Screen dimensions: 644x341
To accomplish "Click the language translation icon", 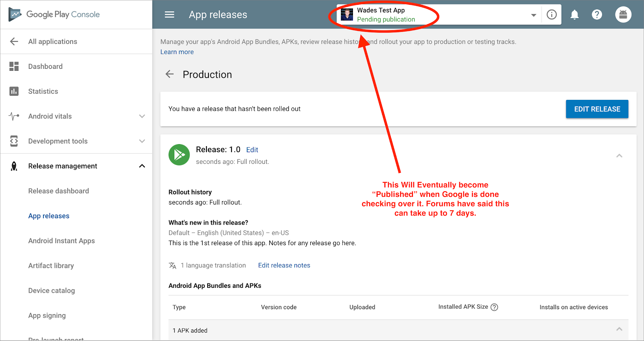I will click(x=173, y=265).
